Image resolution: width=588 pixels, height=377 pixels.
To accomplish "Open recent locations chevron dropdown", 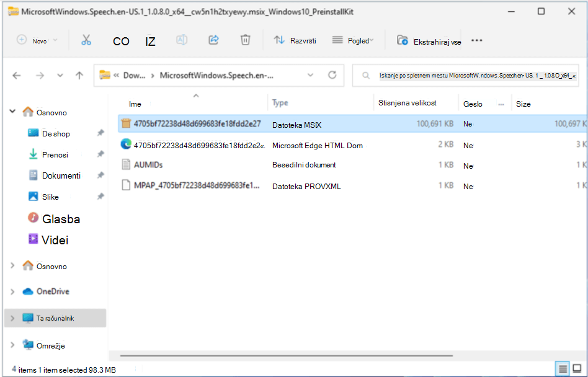I will pos(60,76).
